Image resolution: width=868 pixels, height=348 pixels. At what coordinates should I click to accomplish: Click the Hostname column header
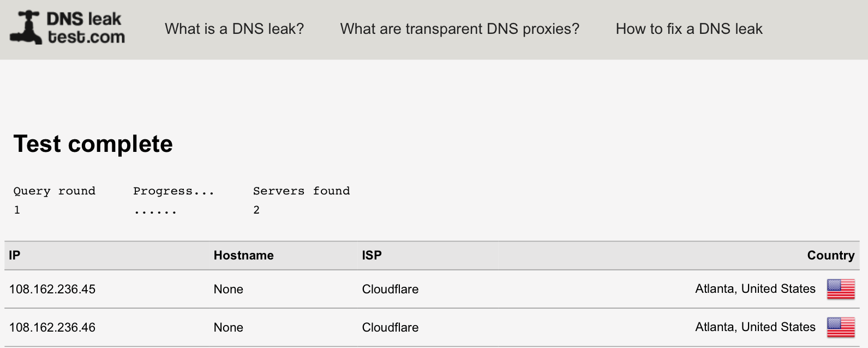click(x=244, y=255)
